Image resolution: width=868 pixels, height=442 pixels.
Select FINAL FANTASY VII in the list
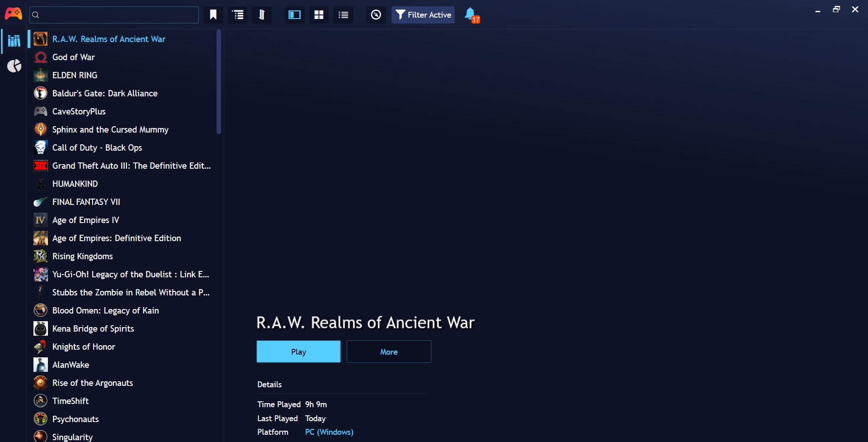click(x=122, y=202)
